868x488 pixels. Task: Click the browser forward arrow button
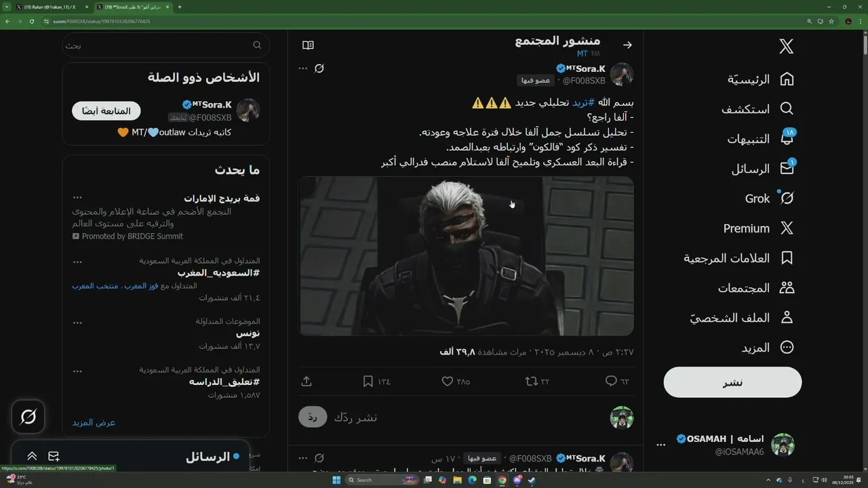click(20, 21)
